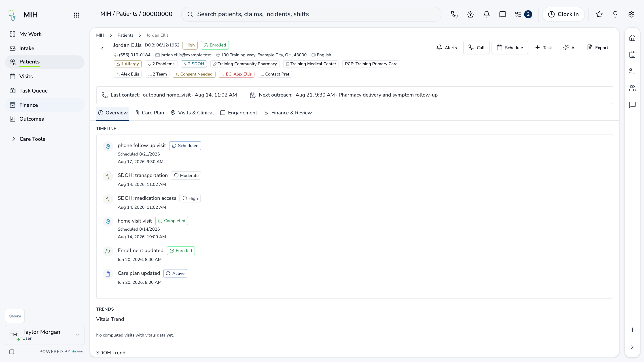Open the settings gear icon
The width and height of the screenshot is (644, 362).
(x=631, y=14)
